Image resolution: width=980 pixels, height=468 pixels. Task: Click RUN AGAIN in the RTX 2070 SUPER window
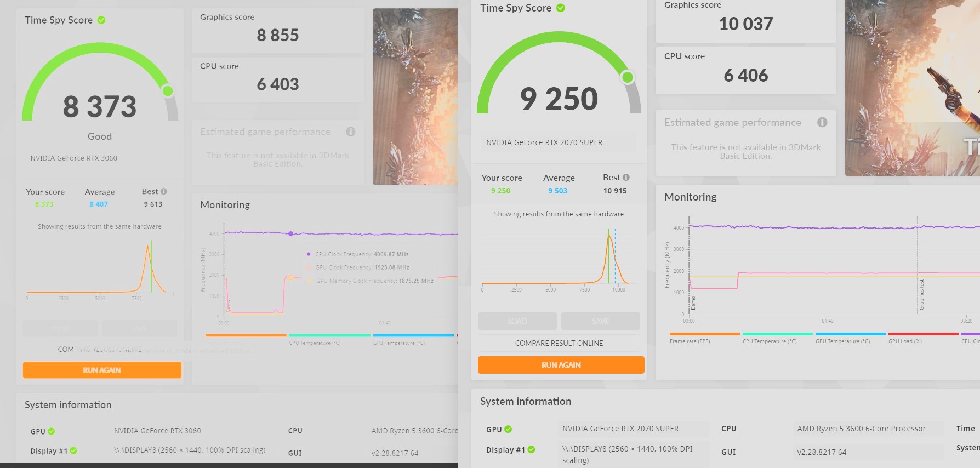[561, 365]
